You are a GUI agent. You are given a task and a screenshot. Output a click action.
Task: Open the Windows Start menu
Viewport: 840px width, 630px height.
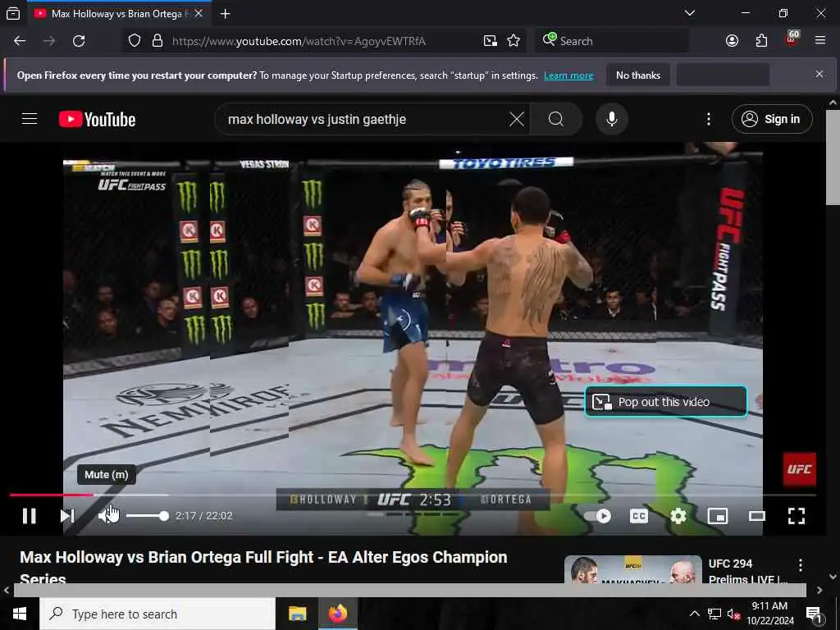click(x=20, y=614)
